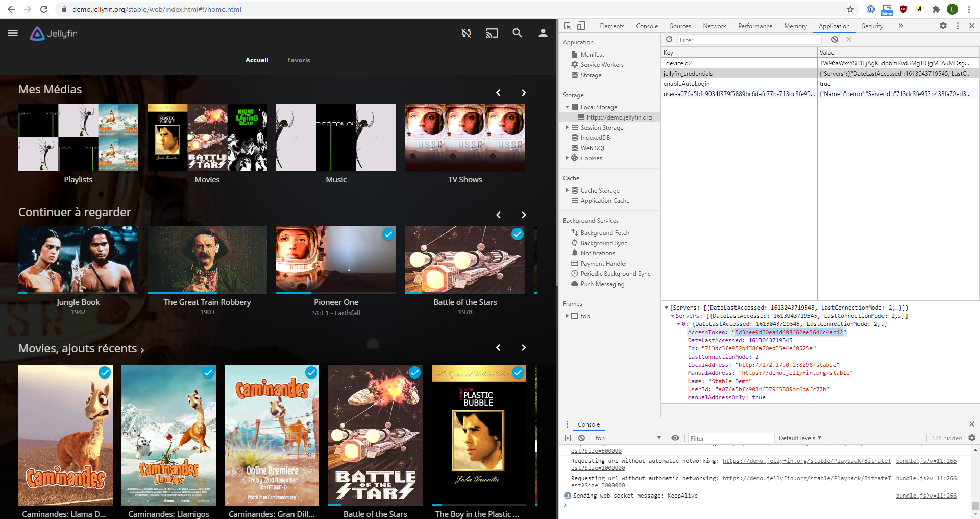Click the Great Train Robbery progress bar
Screen dimensions: 980x519
tap(207, 293)
